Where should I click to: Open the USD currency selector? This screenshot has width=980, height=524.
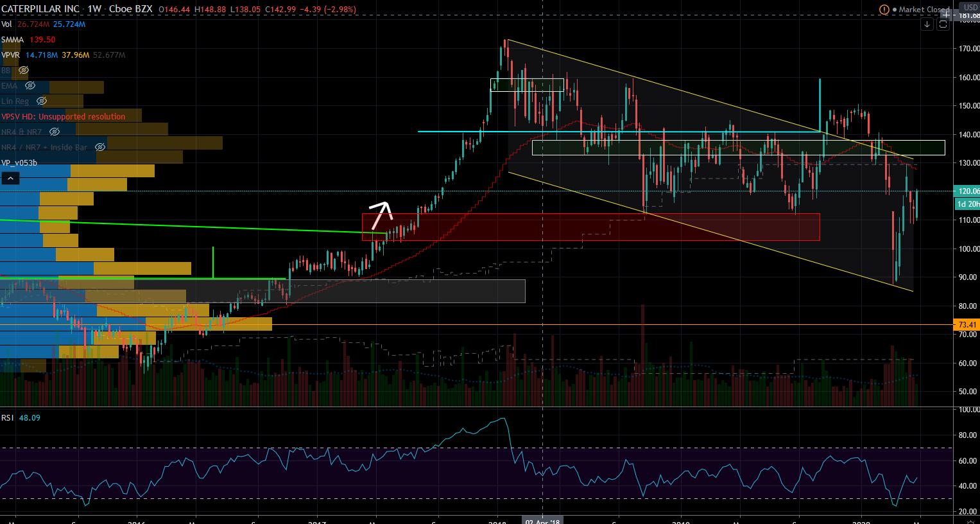pos(970,7)
